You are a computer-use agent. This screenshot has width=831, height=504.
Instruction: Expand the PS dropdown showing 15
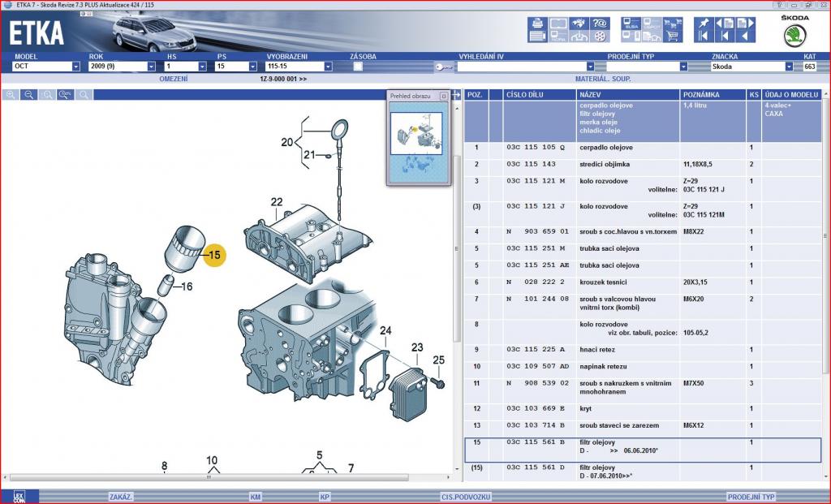point(253,67)
